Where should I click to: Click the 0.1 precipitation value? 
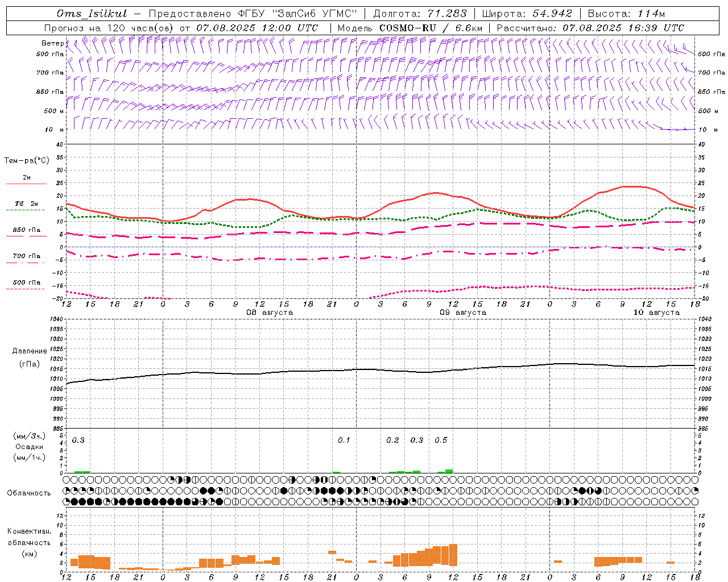[x=344, y=440]
